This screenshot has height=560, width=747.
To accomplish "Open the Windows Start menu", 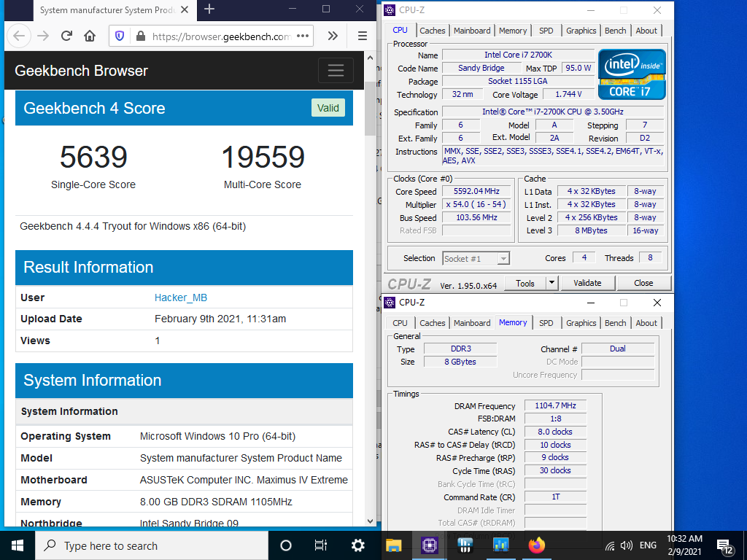I will click(18, 545).
